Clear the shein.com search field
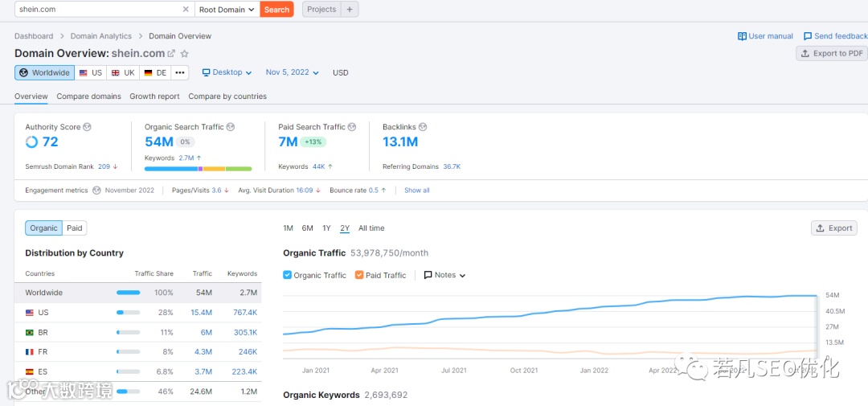Viewport: 868px width, 406px height. pos(186,10)
